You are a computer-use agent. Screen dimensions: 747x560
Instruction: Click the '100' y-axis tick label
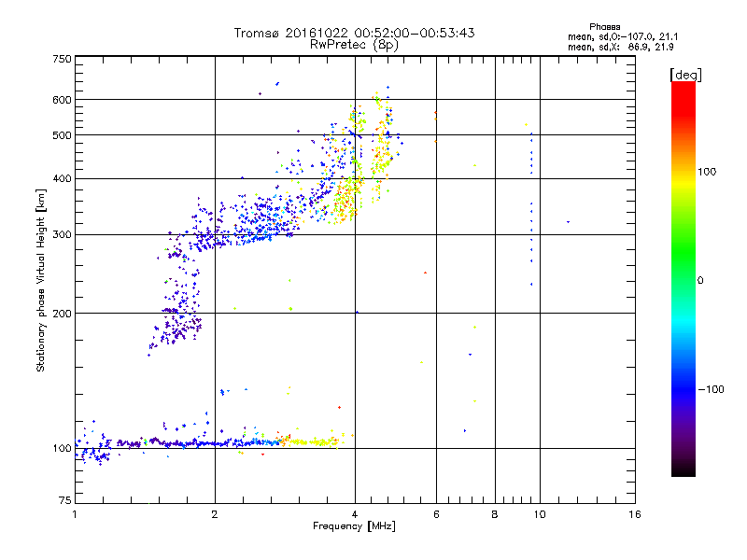pos(62,448)
